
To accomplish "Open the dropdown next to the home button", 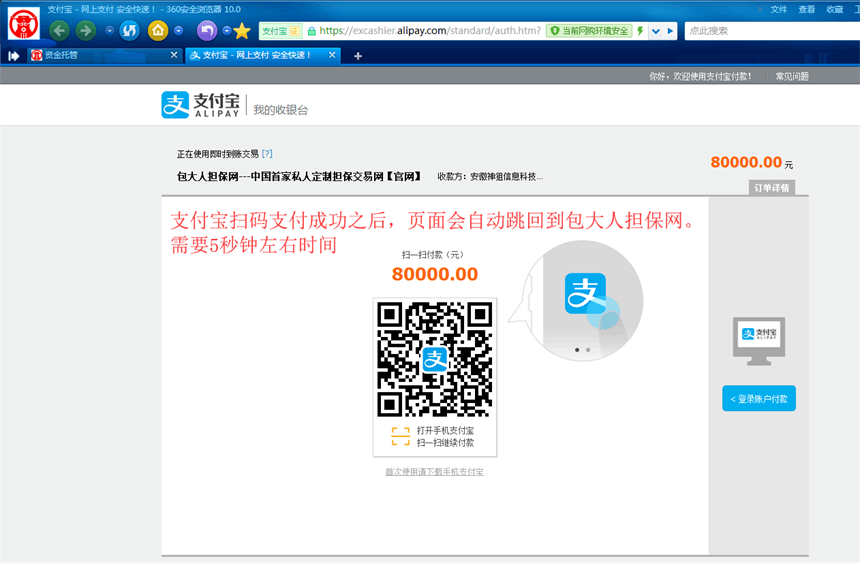I will click(x=178, y=30).
